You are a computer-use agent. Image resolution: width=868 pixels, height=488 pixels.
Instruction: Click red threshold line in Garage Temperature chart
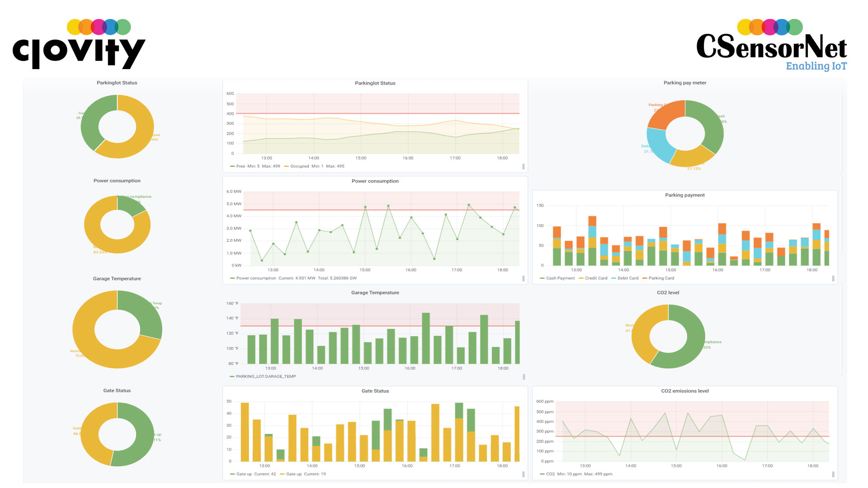tap(380, 326)
